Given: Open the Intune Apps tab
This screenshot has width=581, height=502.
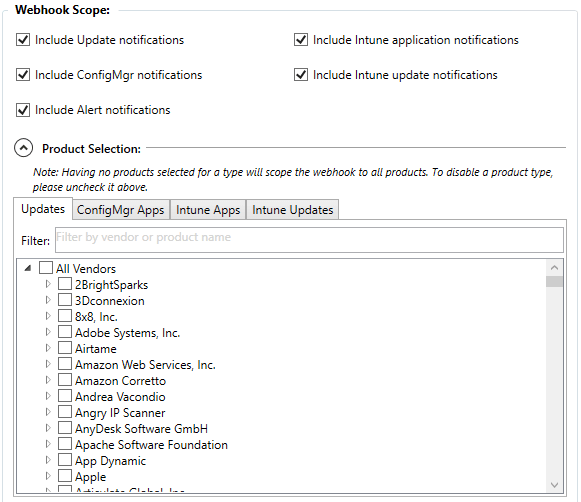Looking at the screenshot, I should pos(208,210).
